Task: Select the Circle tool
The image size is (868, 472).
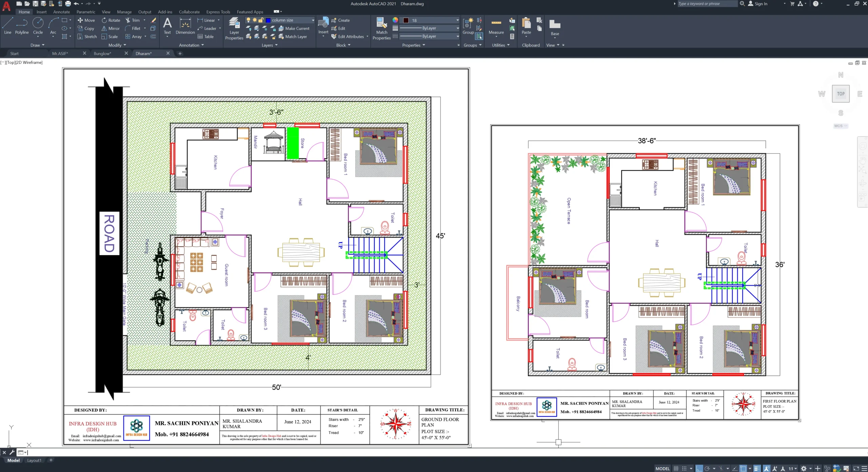Action: coord(38,26)
